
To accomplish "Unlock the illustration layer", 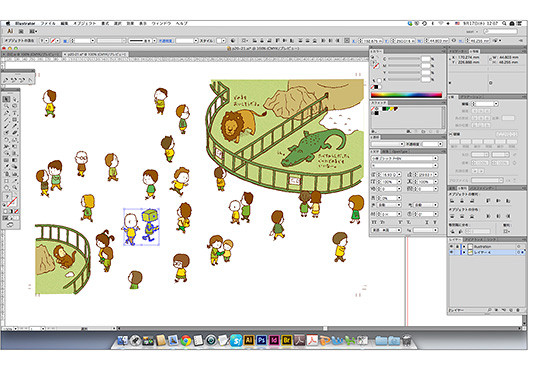I will pos(458,247).
